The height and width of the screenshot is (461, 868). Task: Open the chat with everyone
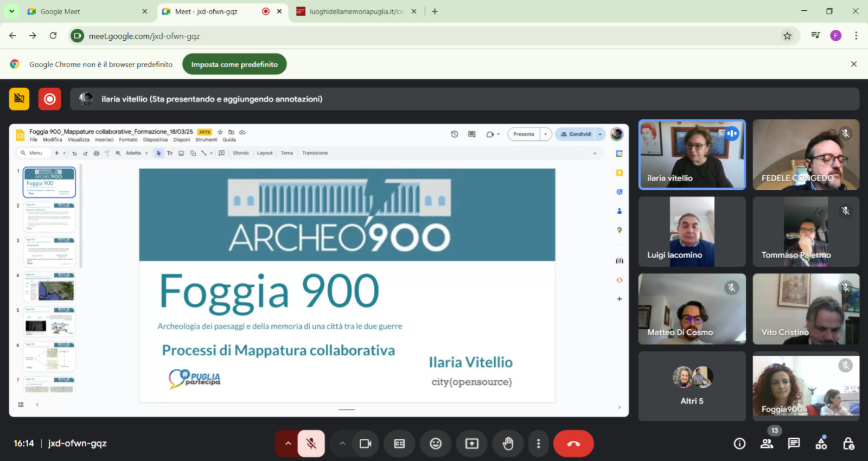click(x=794, y=444)
